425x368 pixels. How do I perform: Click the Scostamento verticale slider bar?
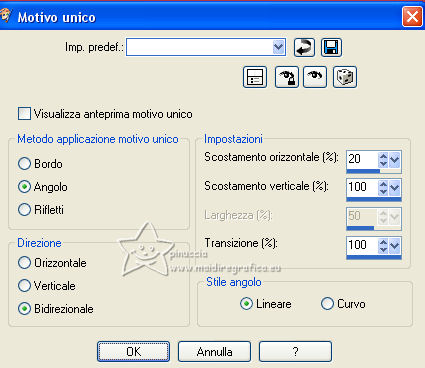click(x=374, y=199)
